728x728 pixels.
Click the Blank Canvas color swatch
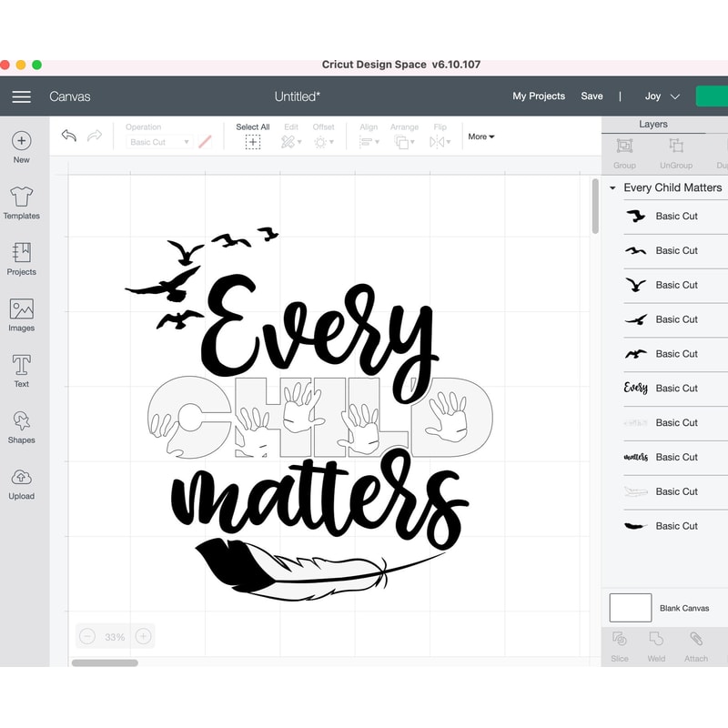point(631,607)
